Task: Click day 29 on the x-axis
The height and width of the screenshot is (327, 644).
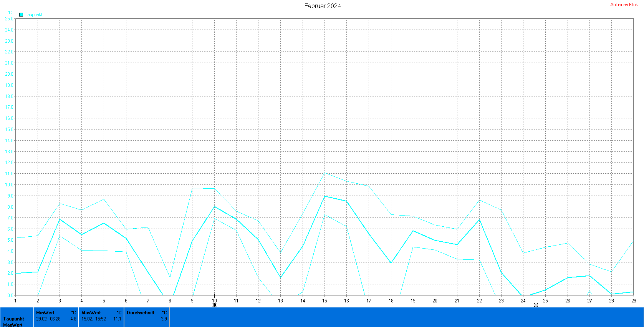Action: 634,301
